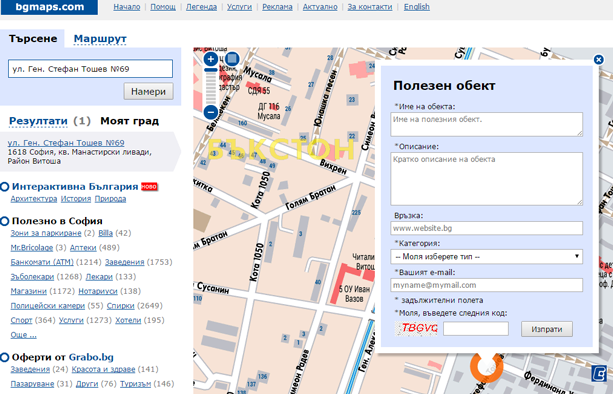Focus the Описание text area

click(x=486, y=179)
